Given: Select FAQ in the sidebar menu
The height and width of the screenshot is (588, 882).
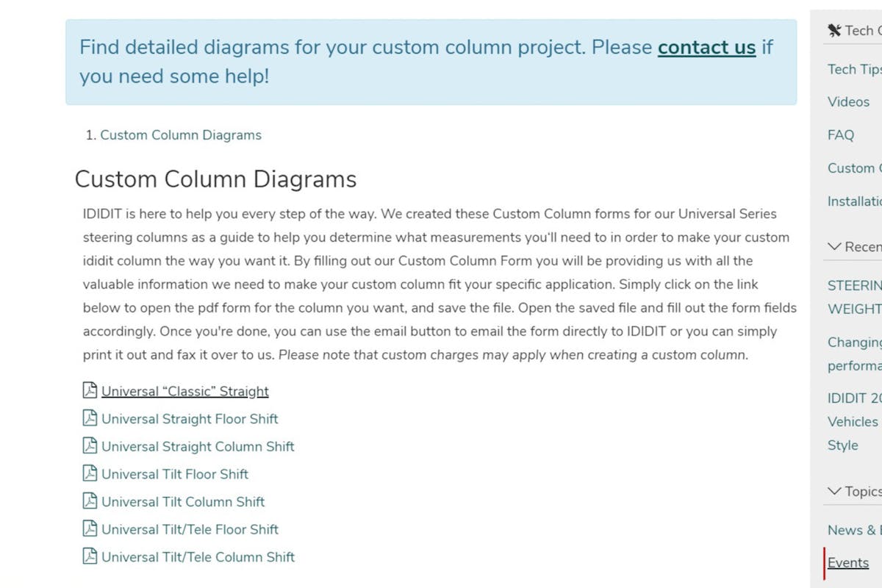Looking at the screenshot, I should click(x=841, y=135).
